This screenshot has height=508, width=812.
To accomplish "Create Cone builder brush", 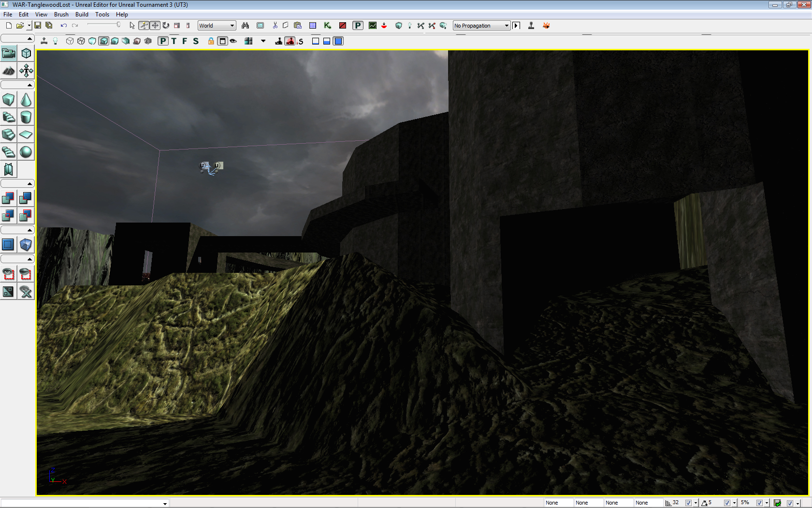I will click(26, 100).
